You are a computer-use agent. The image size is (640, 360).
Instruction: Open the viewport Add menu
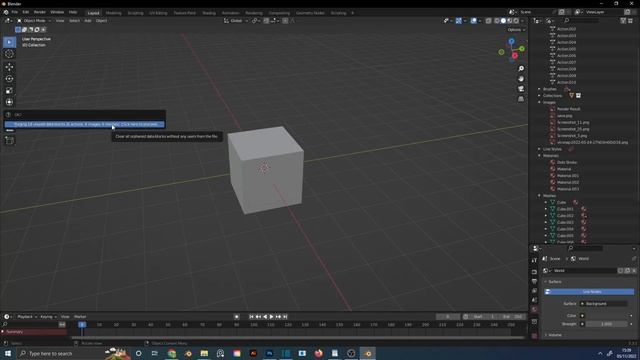[88, 20]
